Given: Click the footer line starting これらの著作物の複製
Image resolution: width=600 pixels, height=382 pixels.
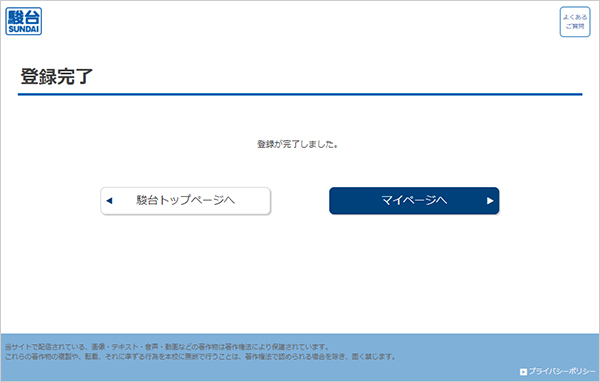Looking at the screenshot, I should tap(200, 357).
